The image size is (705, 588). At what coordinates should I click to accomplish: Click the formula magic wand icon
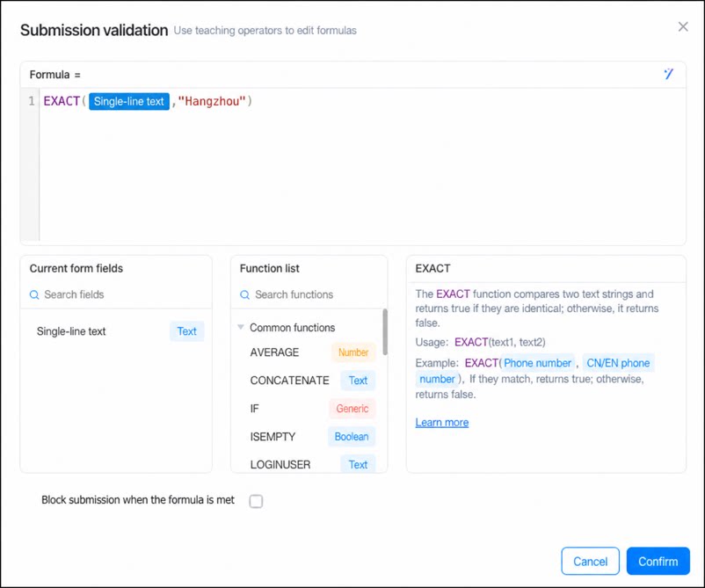[x=669, y=74]
